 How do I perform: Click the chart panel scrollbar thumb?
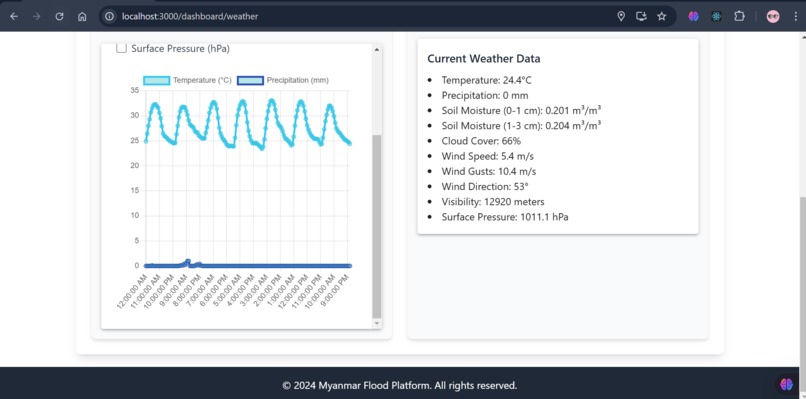point(377,226)
